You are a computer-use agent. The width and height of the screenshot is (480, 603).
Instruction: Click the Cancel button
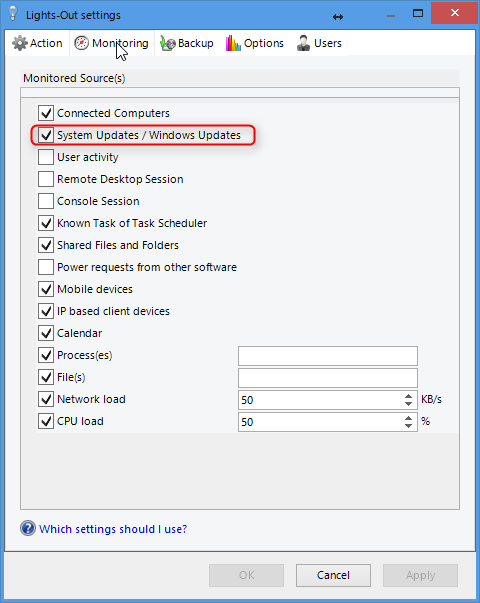coord(333,575)
